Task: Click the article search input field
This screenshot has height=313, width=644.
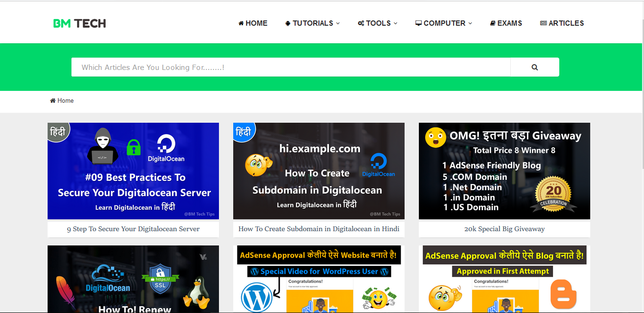Action: (291, 67)
